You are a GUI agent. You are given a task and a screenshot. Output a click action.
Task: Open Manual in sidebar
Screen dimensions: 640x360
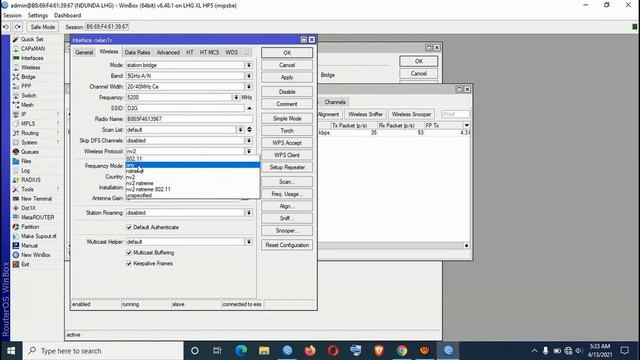coord(29,246)
